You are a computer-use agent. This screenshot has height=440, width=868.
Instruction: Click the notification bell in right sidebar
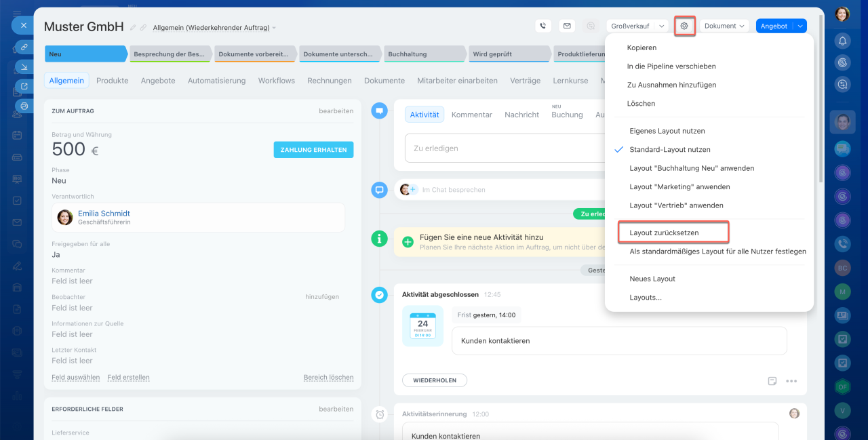(842, 41)
